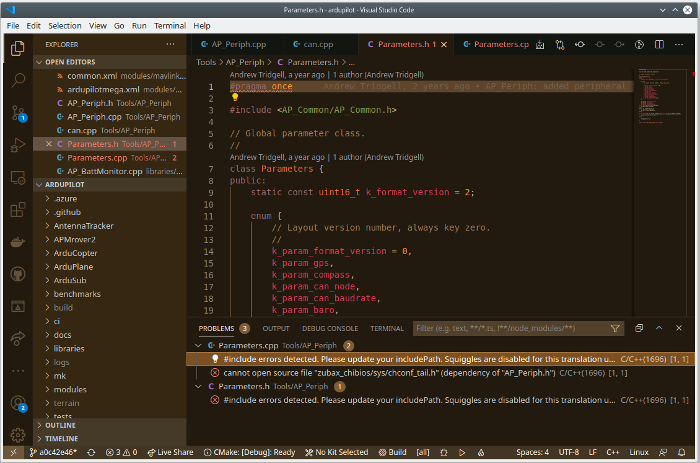The width and height of the screenshot is (700, 463).
Task: Click No Kit Selected in status bar
Action: (336, 452)
